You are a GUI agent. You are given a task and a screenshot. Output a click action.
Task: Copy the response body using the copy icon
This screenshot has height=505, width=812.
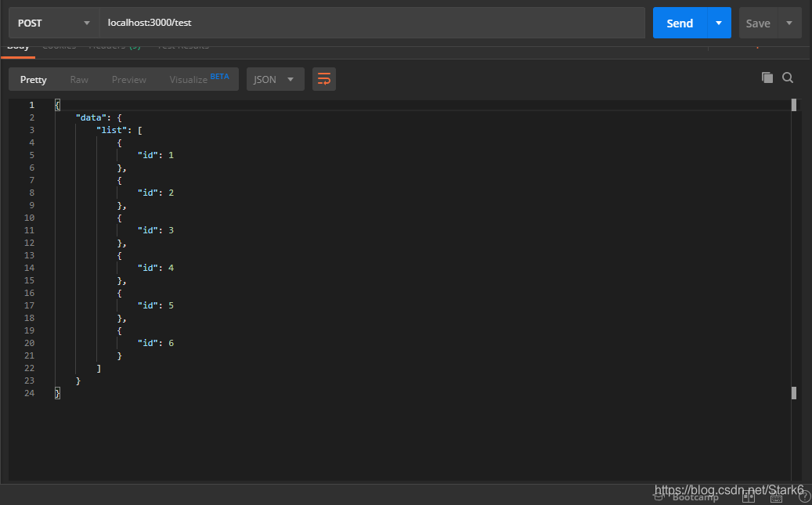767,78
